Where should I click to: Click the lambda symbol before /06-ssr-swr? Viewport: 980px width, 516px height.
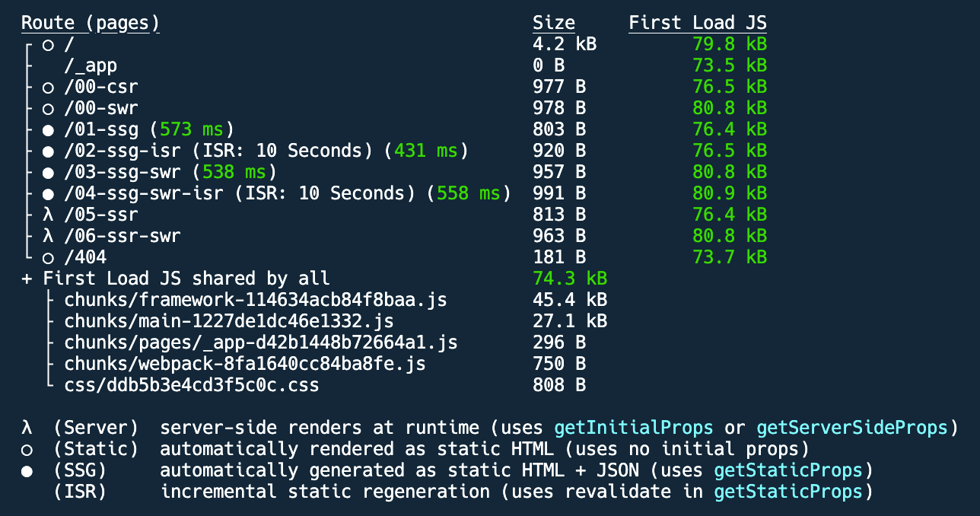pyautogui.click(x=48, y=236)
